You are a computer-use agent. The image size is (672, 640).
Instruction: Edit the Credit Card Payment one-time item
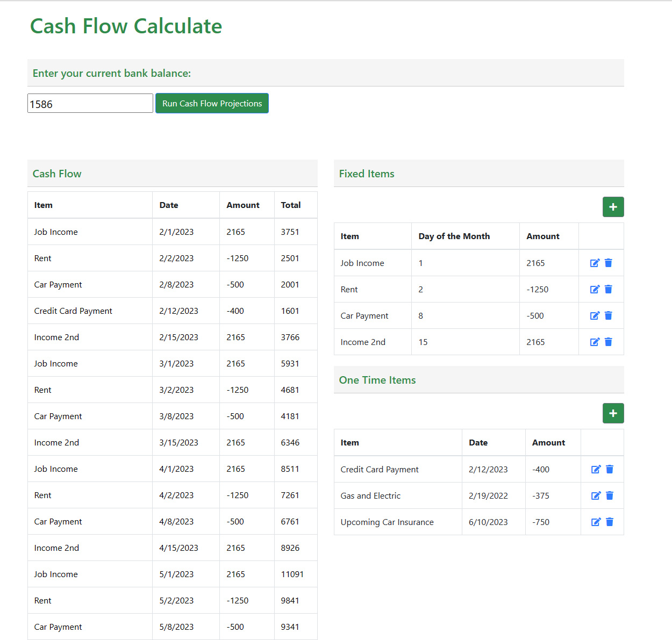[x=596, y=469]
